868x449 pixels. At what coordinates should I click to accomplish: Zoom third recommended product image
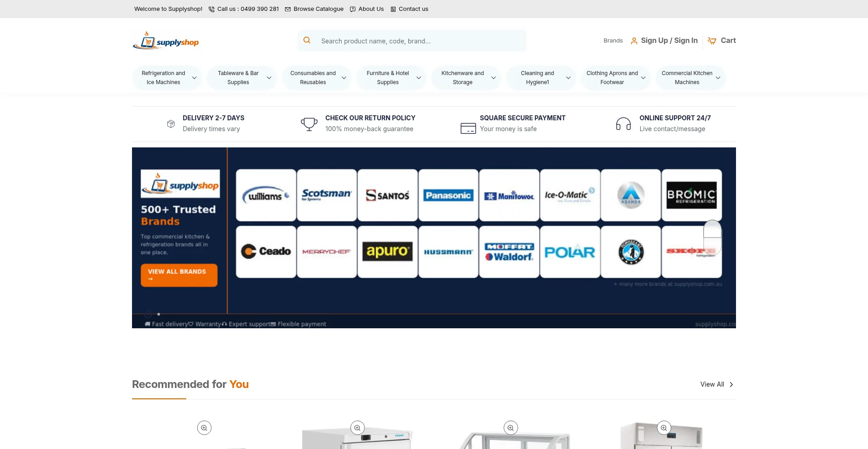[x=511, y=428]
